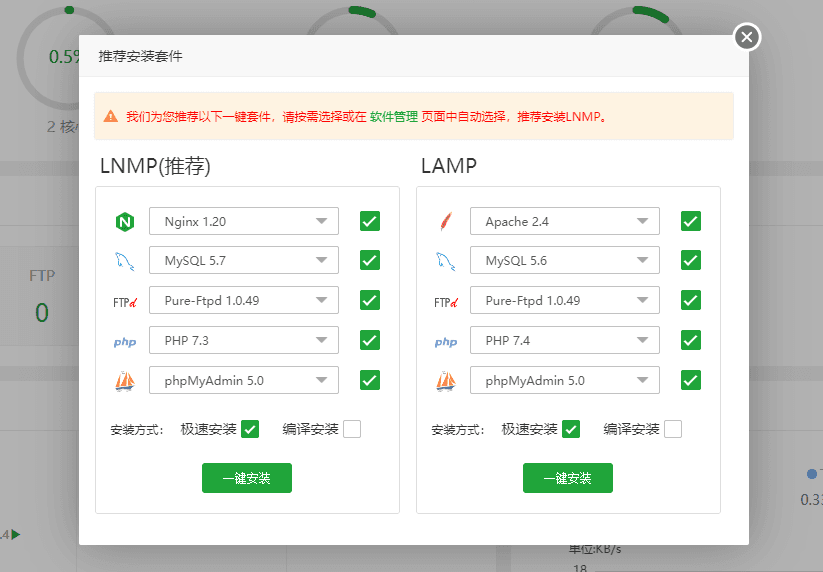Click the Nginx logo icon in LNMP
This screenshot has width=823, height=572.
tap(125, 222)
